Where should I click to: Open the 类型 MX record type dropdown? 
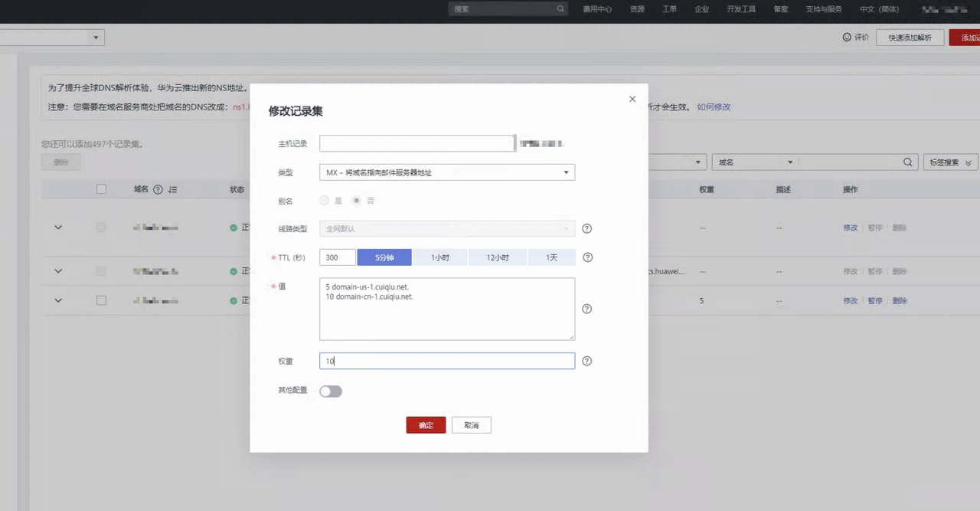click(447, 172)
